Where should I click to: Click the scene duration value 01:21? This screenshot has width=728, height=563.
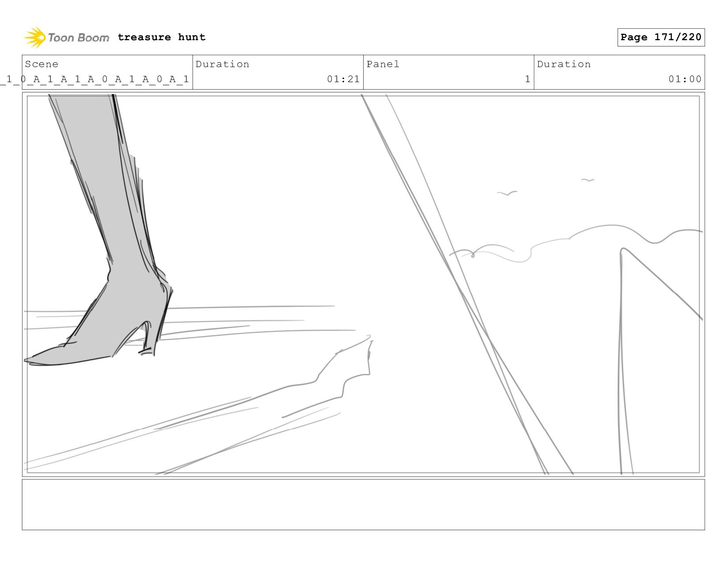click(x=343, y=79)
